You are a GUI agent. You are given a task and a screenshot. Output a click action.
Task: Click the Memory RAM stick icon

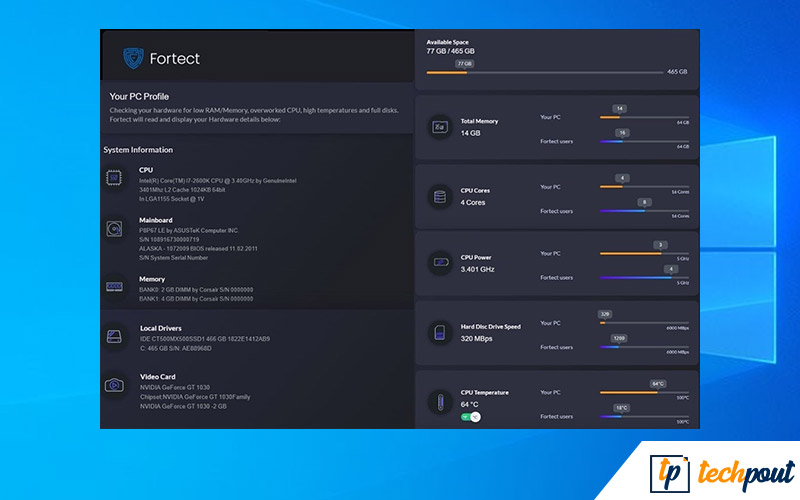coord(115,287)
